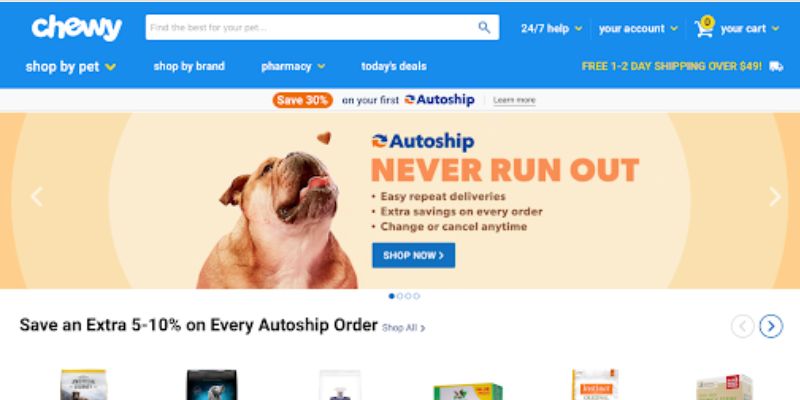Select the first banner pagination dot
Viewport: 800px width, 400px height.
[x=391, y=296]
